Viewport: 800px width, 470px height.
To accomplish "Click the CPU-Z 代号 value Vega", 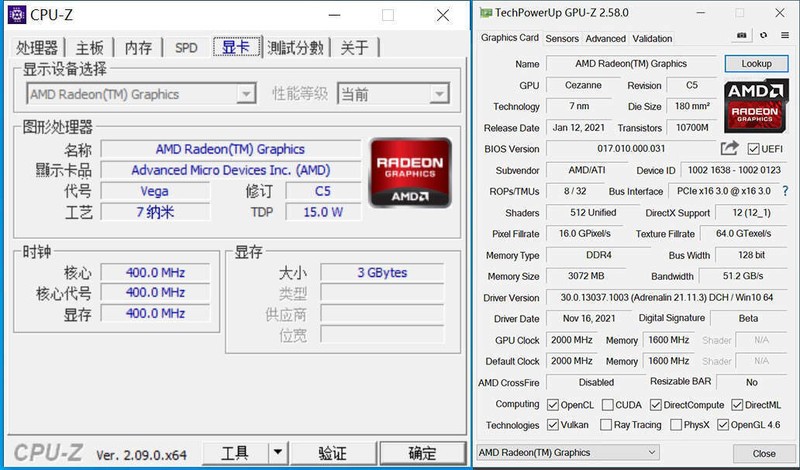I will click(x=155, y=191).
